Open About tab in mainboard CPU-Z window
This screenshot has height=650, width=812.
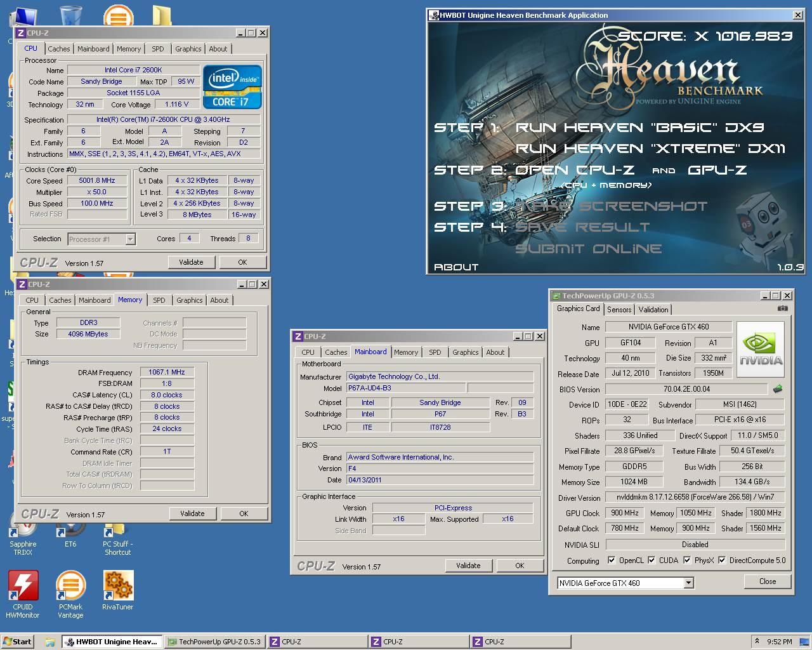(x=495, y=352)
